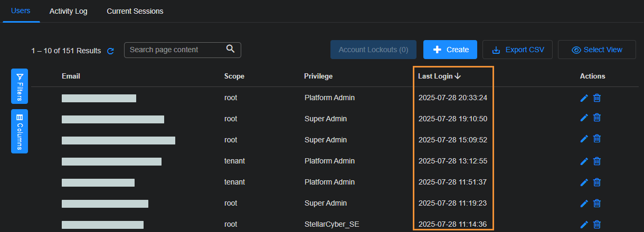Select the Users tab
The image size is (644, 232).
21,11
